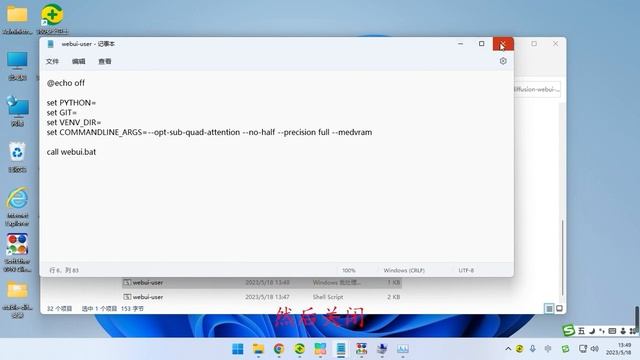
Task: Click the 100% zoom level in the status bar
Action: [x=349, y=270]
